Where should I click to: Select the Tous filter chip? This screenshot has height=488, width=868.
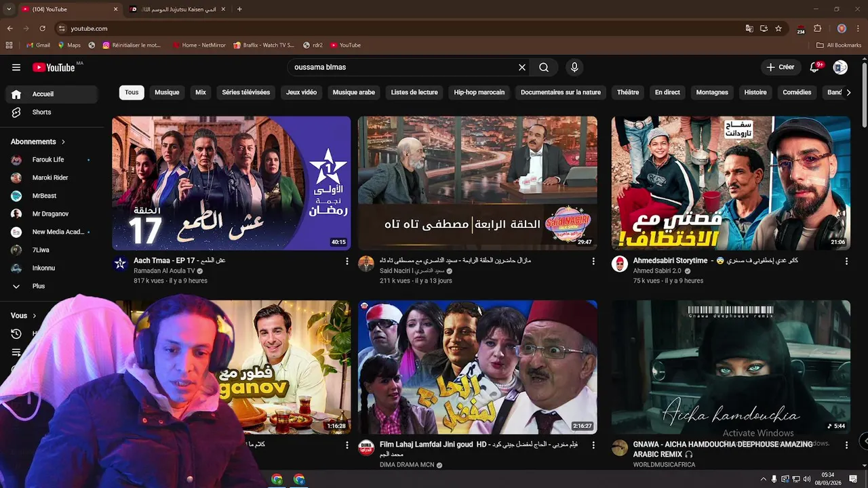(x=132, y=92)
